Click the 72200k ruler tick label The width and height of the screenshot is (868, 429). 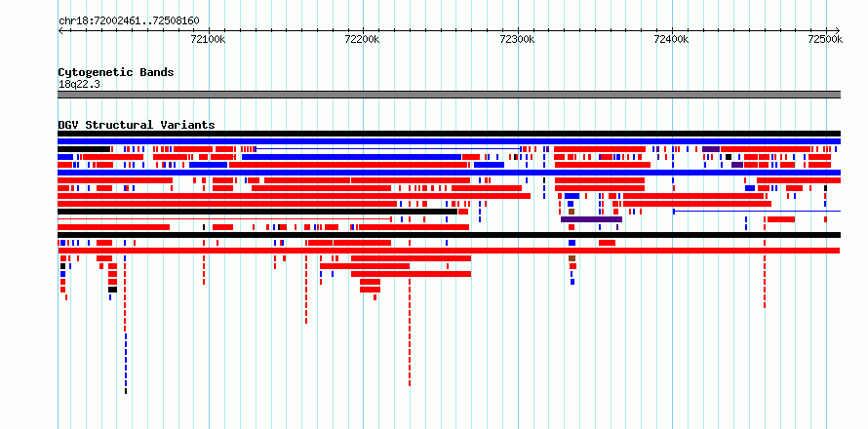tap(362, 39)
